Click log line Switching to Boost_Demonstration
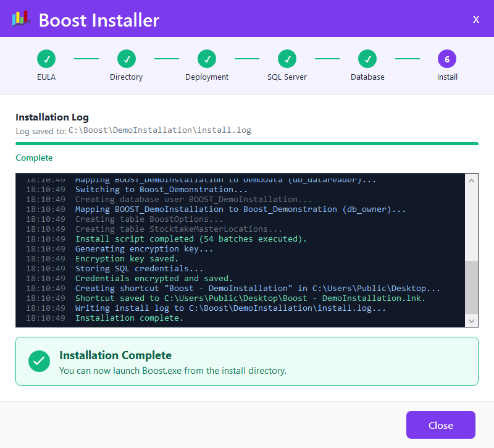The width and height of the screenshot is (494, 448). click(x=161, y=190)
